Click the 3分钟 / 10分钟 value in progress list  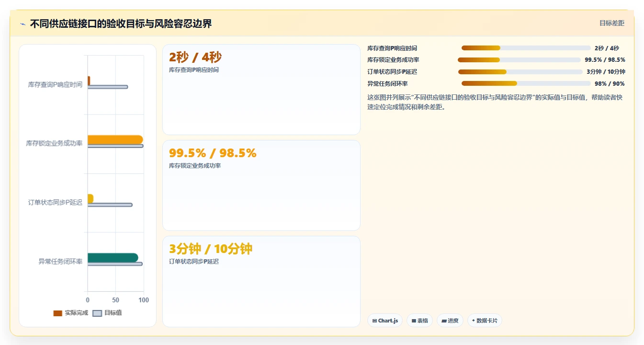tap(606, 72)
